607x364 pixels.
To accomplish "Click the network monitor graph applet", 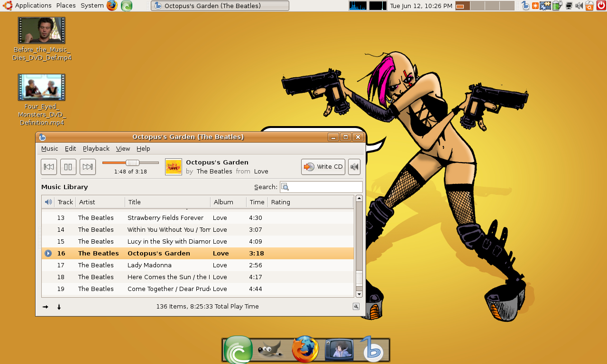I will 378,6.
